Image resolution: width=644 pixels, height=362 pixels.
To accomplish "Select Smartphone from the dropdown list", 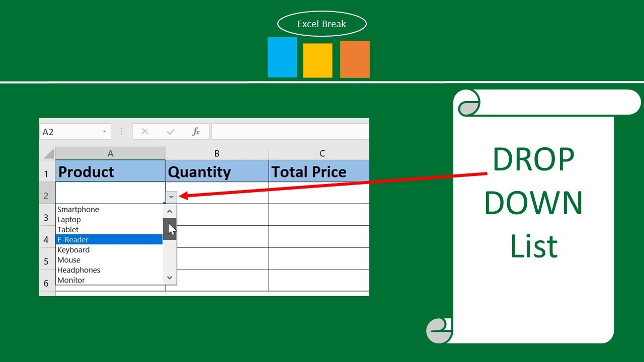I will tap(109, 209).
